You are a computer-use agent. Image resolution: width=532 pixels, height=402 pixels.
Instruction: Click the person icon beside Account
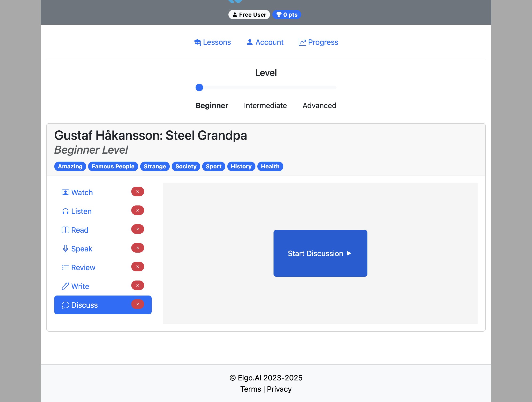point(250,42)
